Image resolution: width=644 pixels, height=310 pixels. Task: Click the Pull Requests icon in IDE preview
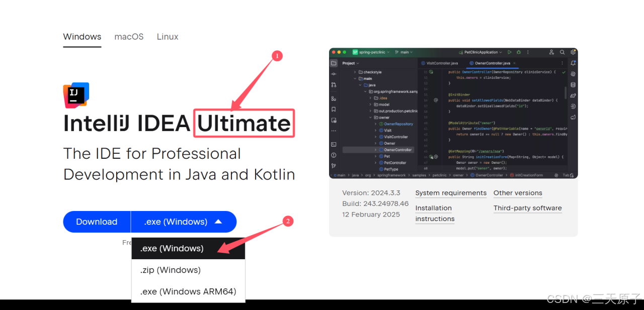pyautogui.click(x=334, y=85)
